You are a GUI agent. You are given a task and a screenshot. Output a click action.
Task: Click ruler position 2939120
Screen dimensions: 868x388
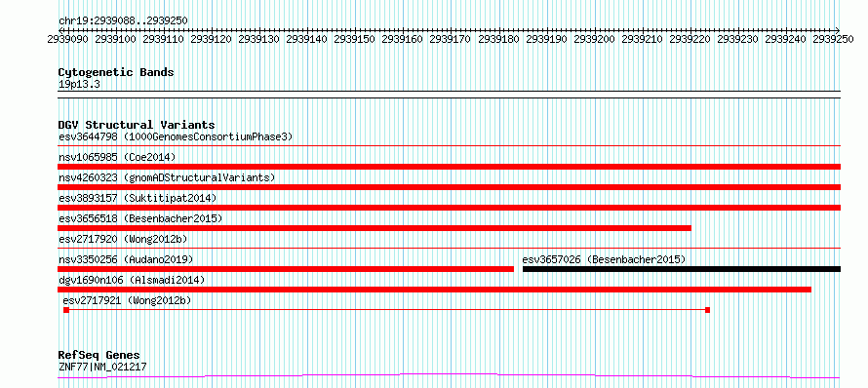tap(212, 39)
